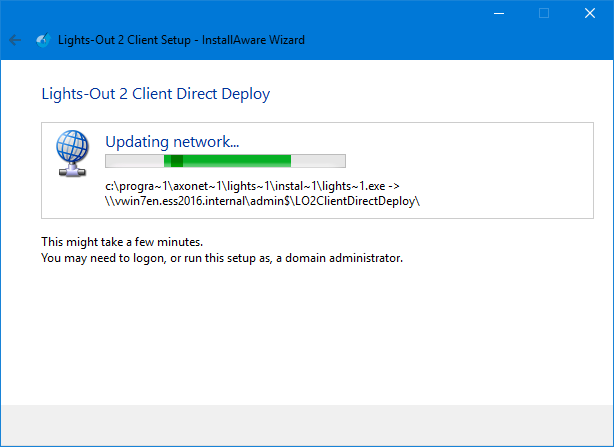Click the destination path LO2ClientDirectDeploy line
The image size is (614, 447).
coord(262,201)
